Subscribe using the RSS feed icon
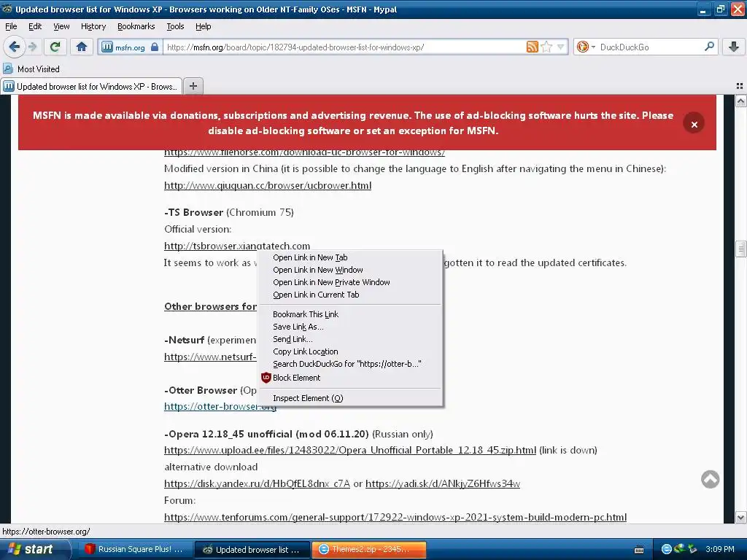Screen dimensions: 747x560 [x=532, y=47]
